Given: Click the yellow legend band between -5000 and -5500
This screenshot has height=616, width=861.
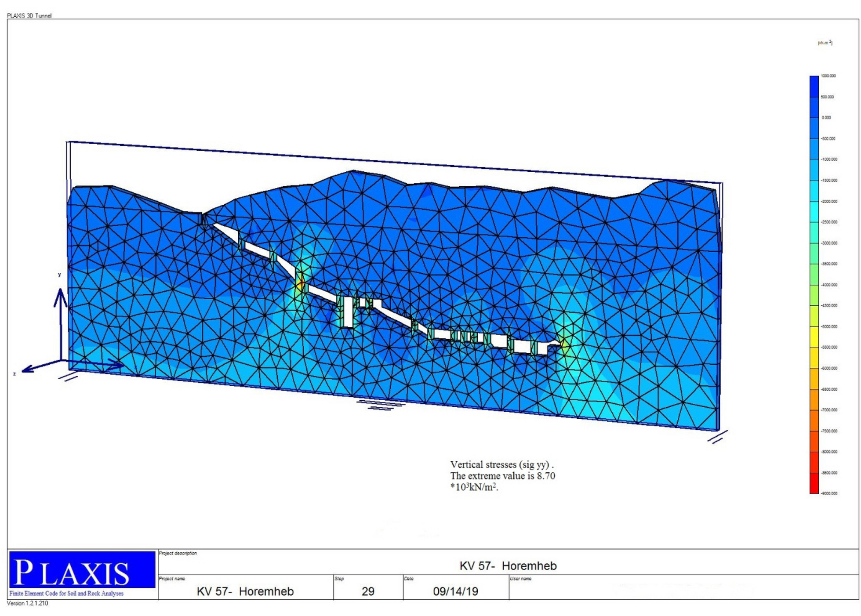Looking at the screenshot, I should pos(814,337).
